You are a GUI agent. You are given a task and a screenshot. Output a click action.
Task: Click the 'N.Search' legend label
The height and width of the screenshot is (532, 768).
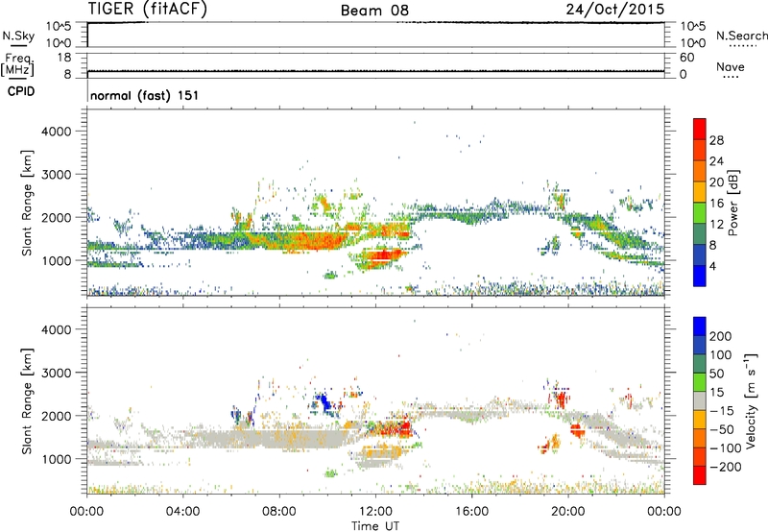click(742, 36)
